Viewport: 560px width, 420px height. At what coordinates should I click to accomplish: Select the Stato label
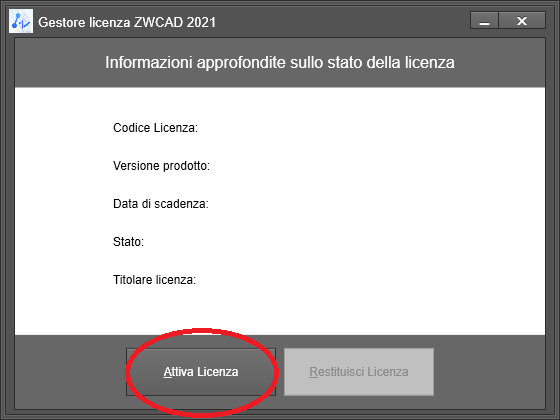(x=128, y=242)
